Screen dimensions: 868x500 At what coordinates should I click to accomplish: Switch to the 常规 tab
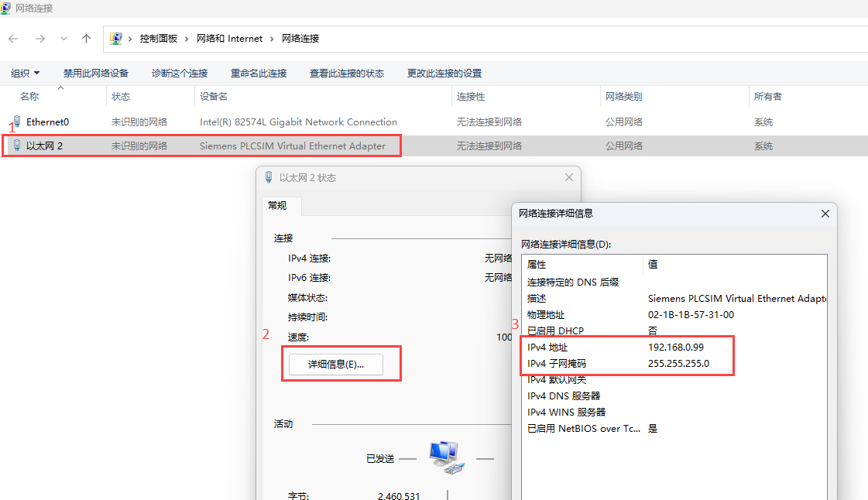point(277,206)
